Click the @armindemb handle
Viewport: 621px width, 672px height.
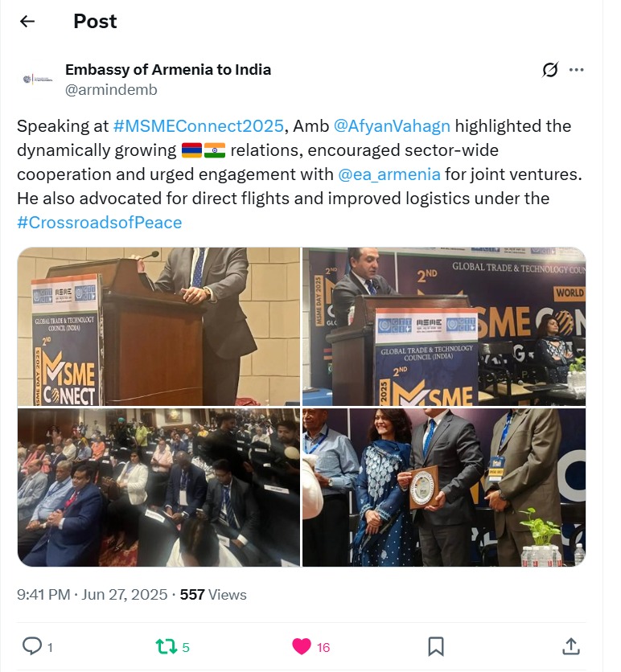[x=111, y=90]
